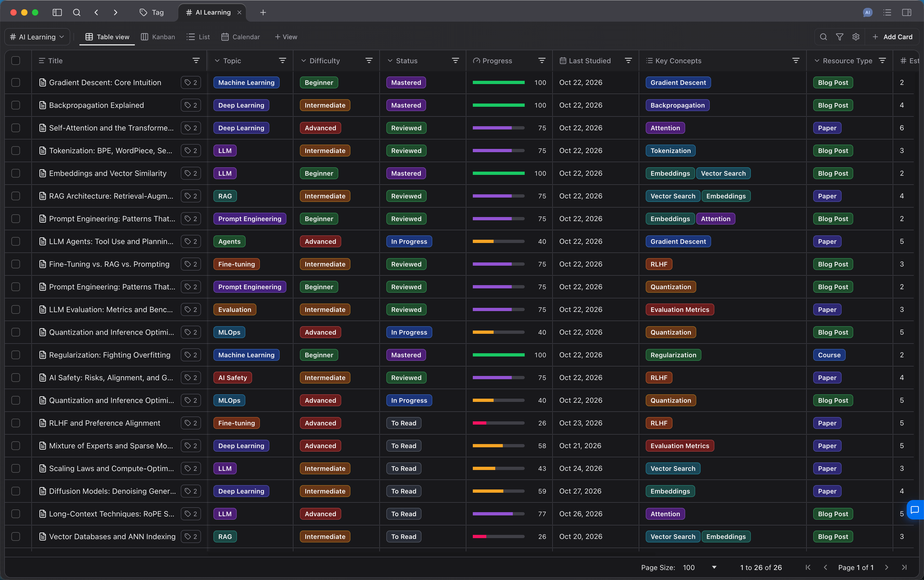Switch to the List view tab
This screenshot has height=580, width=924.
198,37
